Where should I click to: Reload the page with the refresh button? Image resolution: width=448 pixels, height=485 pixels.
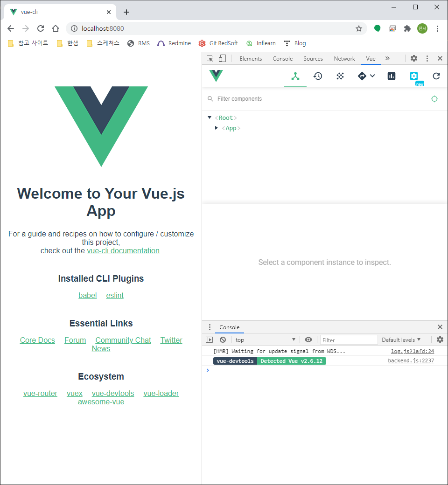tap(41, 28)
